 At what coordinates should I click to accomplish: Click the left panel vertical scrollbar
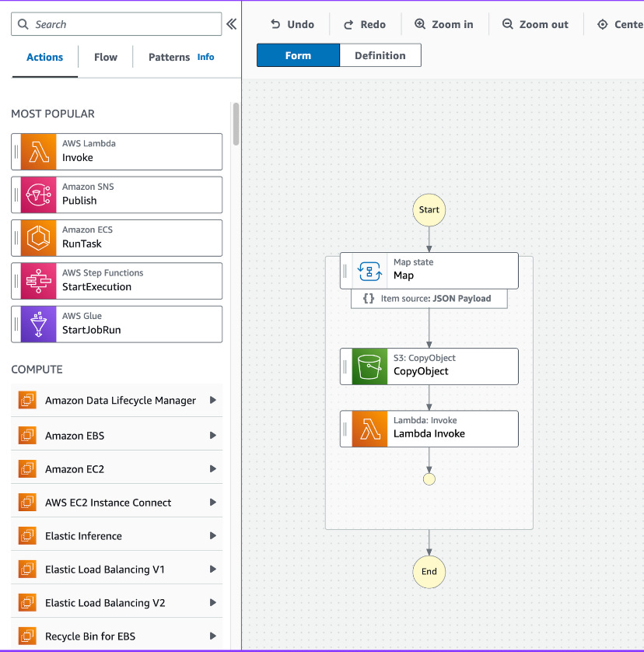(236, 124)
